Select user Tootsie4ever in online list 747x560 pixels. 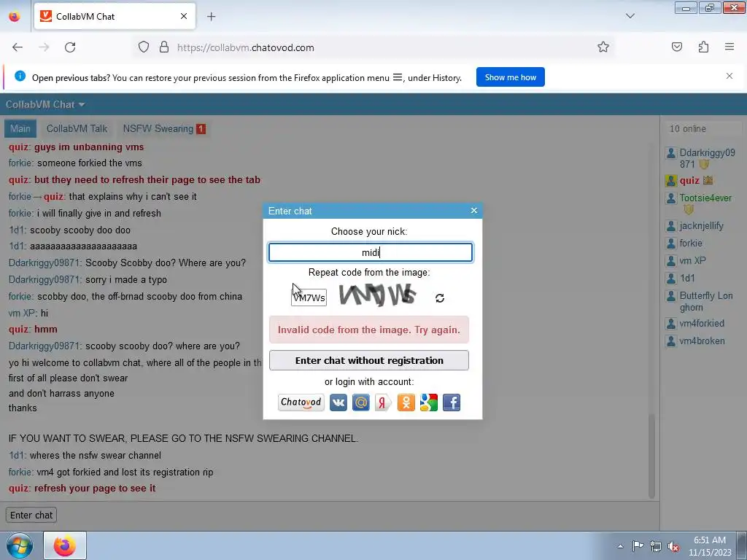(x=705, y=198)
